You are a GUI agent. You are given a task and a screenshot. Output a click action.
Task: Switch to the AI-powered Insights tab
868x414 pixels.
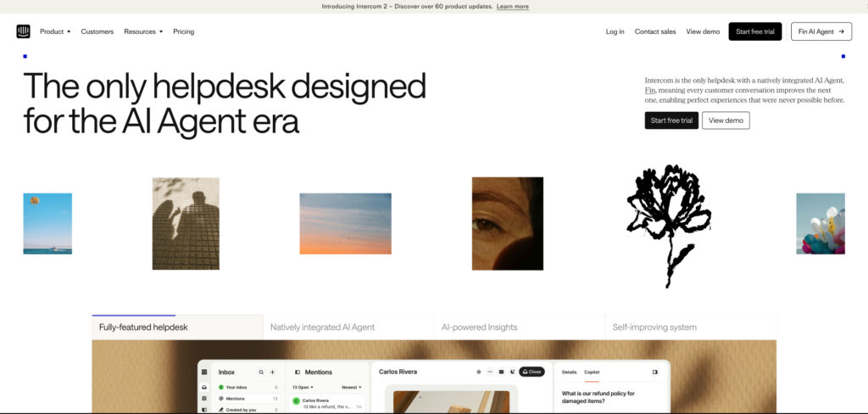520,327
